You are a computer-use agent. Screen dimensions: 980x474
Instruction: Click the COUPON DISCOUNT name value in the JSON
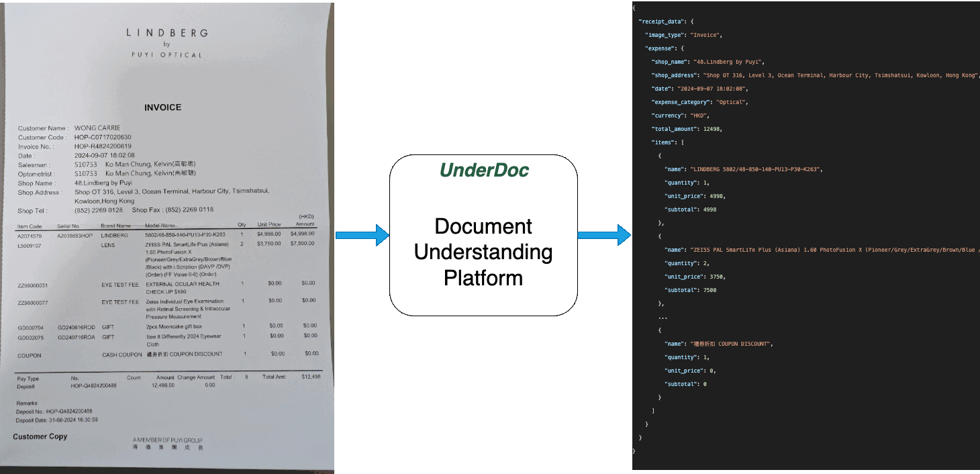[x=732, y=344]
